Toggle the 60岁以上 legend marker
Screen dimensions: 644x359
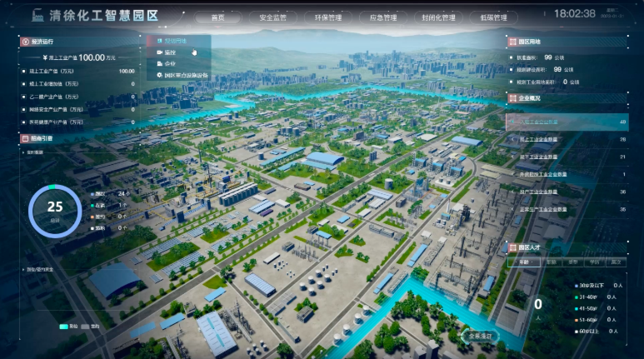click(x=578, y=329)
